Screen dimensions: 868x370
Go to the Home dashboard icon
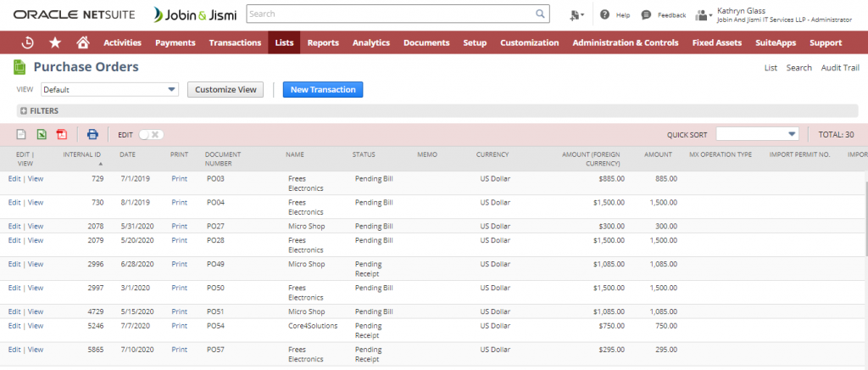(x=82, y=42)
